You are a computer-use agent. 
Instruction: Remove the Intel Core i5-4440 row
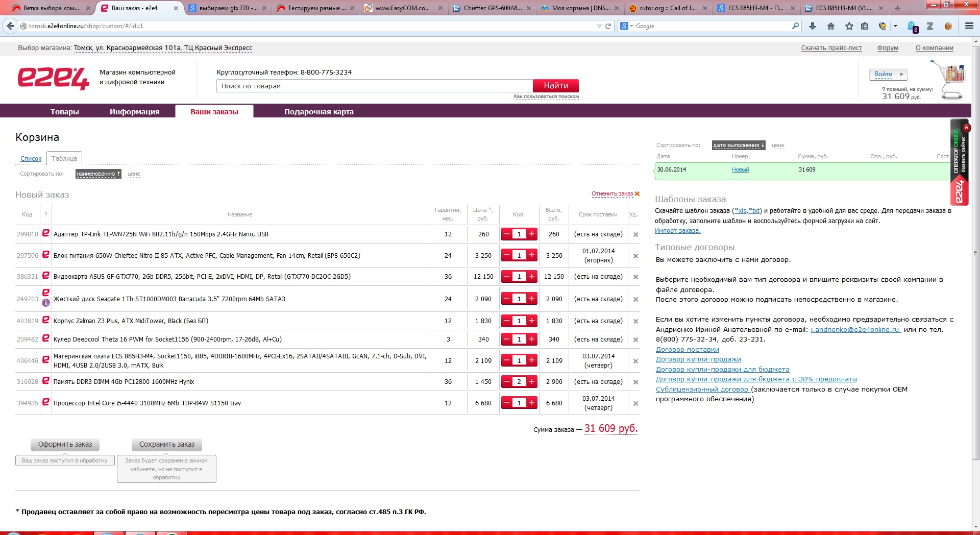pos(635,404)
